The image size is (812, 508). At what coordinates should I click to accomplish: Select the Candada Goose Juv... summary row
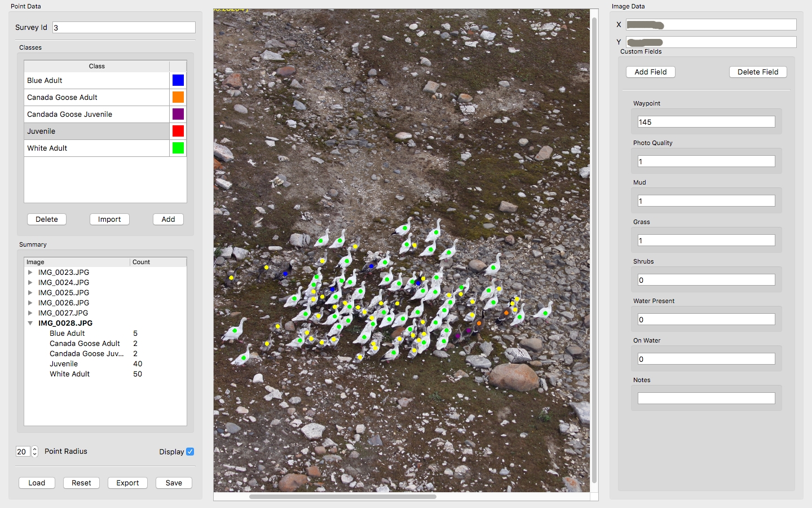tap(105, 353)
